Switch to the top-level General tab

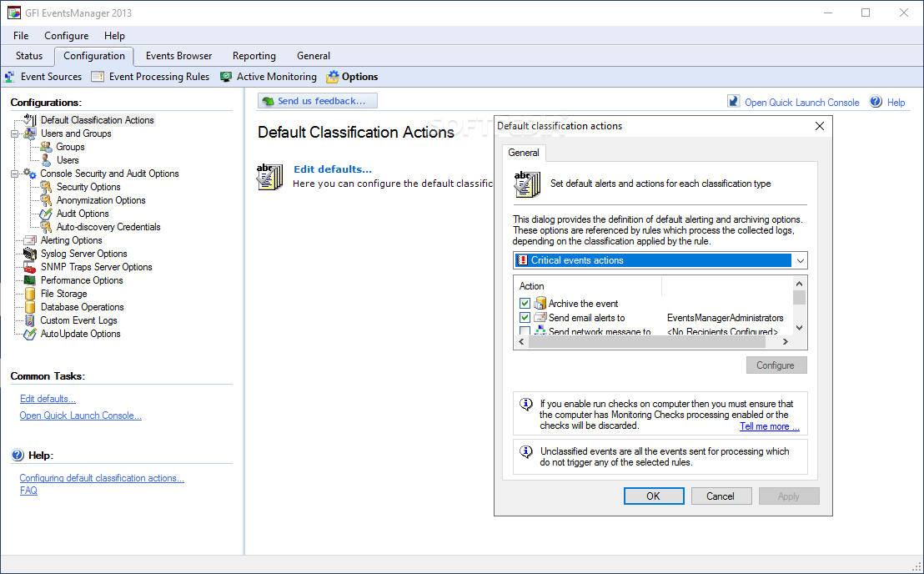tap(314, 56)
